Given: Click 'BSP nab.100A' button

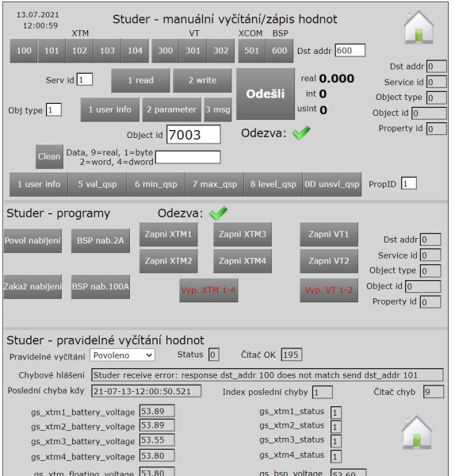Looking at the screenshot, I should pyautogui.click(x=101, y=287).
